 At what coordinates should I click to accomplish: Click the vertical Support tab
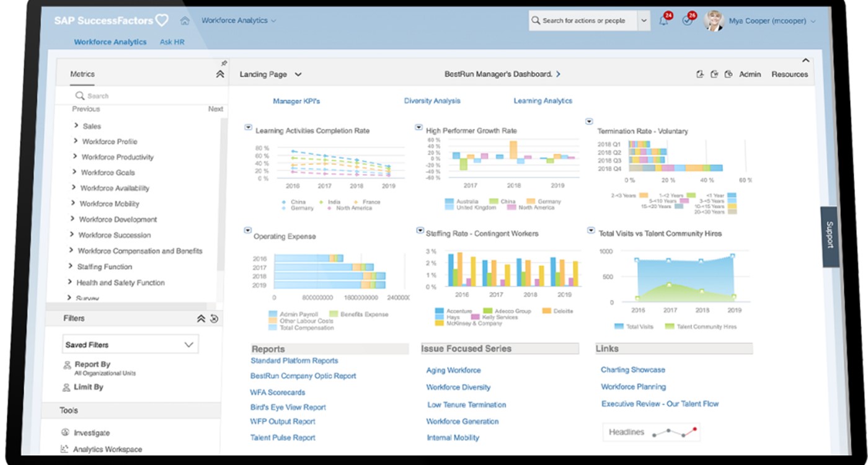click(x=830, y=236)
